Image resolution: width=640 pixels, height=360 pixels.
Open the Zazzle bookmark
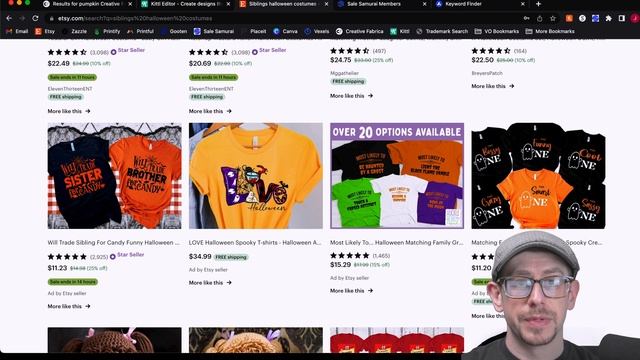(74, 31)
